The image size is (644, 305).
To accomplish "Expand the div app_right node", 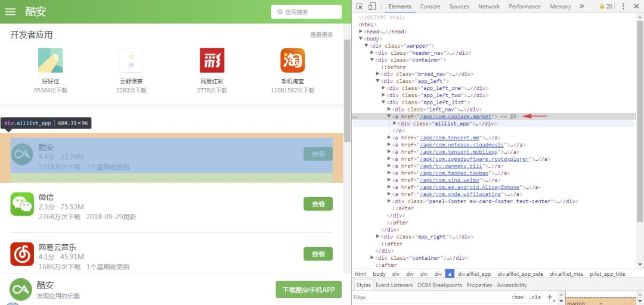I will (378, 237).
